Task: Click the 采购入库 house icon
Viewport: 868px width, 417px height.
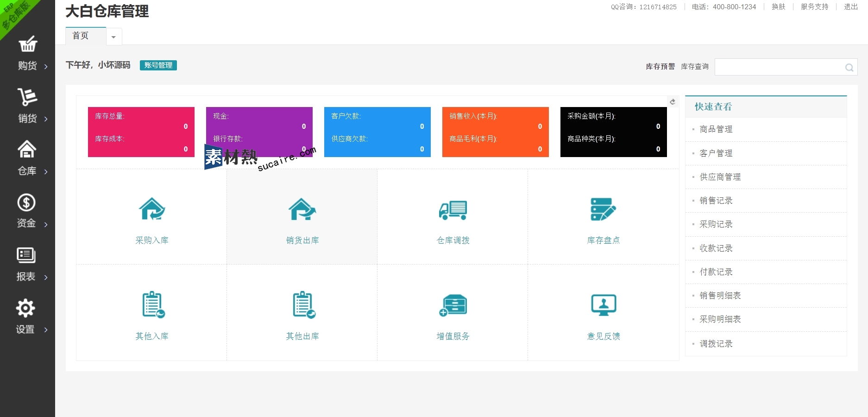Action: [x=152, y=209]
